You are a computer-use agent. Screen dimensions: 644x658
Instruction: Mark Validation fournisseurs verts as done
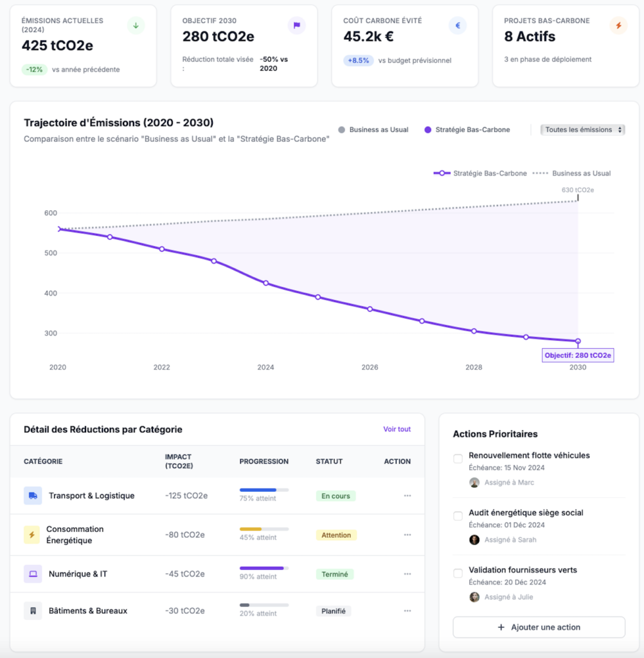point(458,573)
